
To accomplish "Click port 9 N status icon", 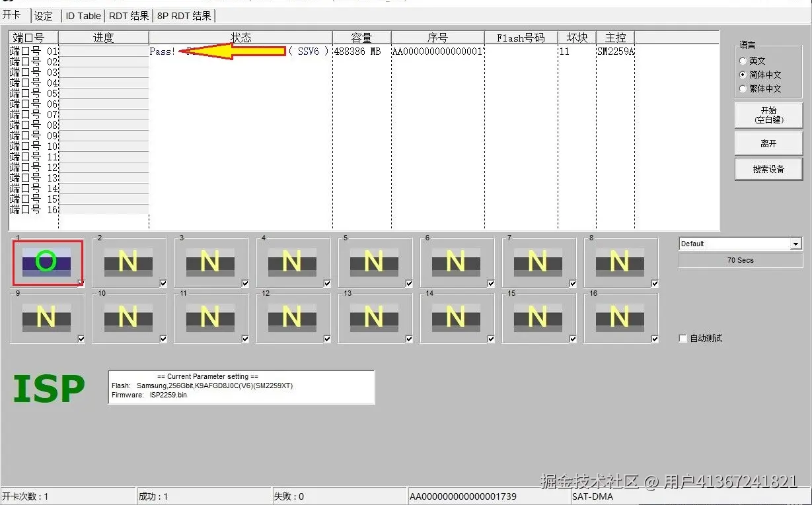I will click(46, 318).
